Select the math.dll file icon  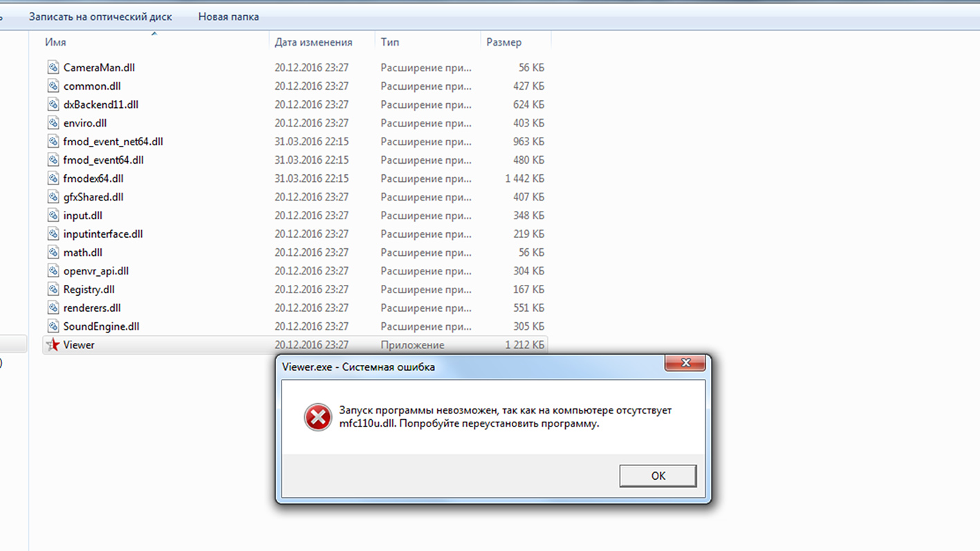tap(53, 252)
